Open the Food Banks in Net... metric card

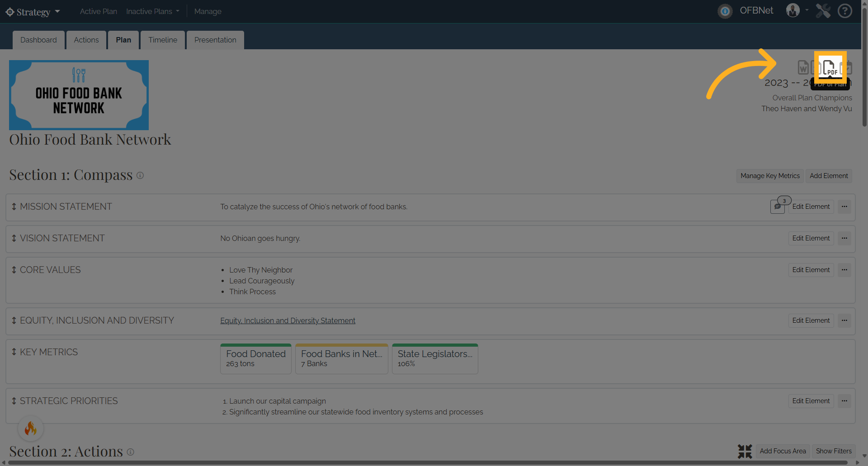tap(342, 359)
